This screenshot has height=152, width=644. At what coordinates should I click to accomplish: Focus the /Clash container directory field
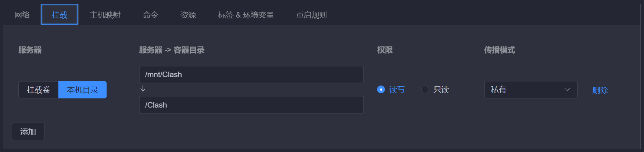(x=251, y=105)
